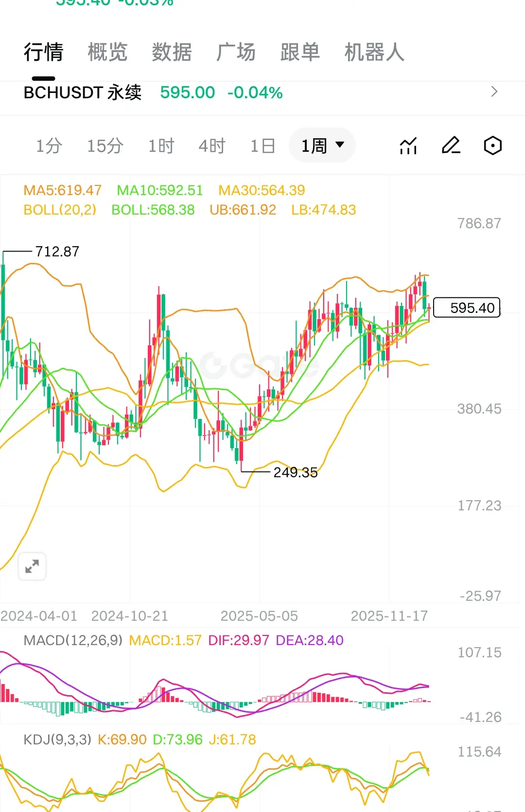Select the 1时 timeframe

(161, 145)
